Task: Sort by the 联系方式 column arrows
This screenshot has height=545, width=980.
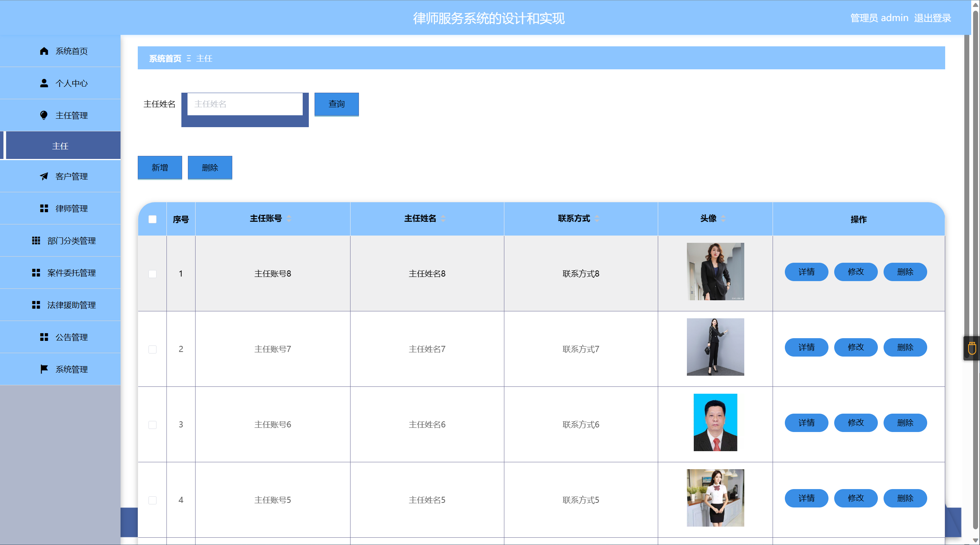Action: pos(597,219)
